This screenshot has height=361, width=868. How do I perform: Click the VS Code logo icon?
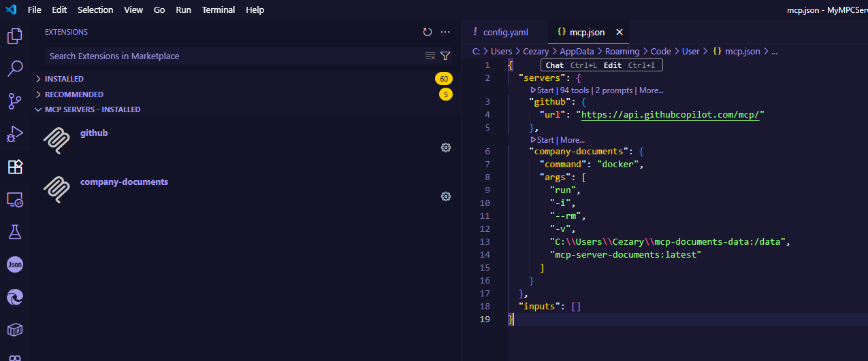point(10,10)
